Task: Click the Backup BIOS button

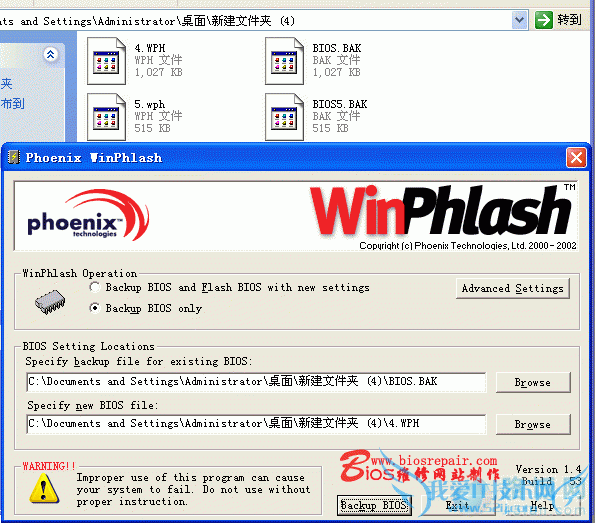Action: click(x=374, y=505)
